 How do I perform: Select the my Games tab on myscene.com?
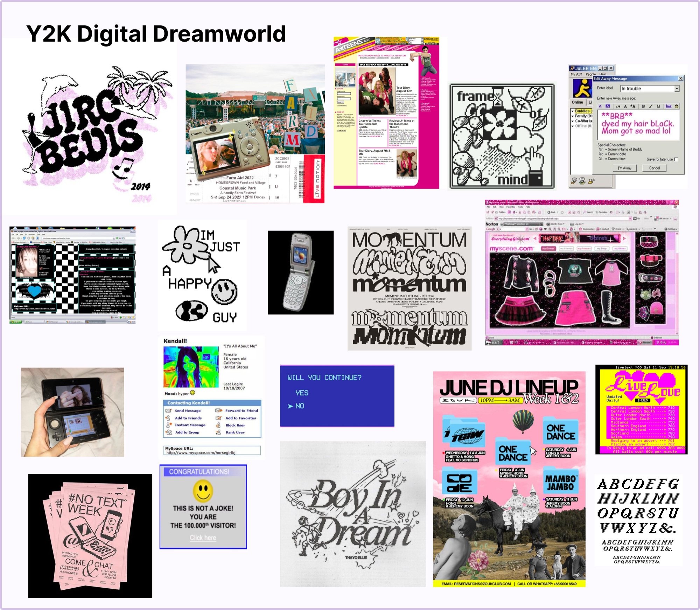pos(548,249)
